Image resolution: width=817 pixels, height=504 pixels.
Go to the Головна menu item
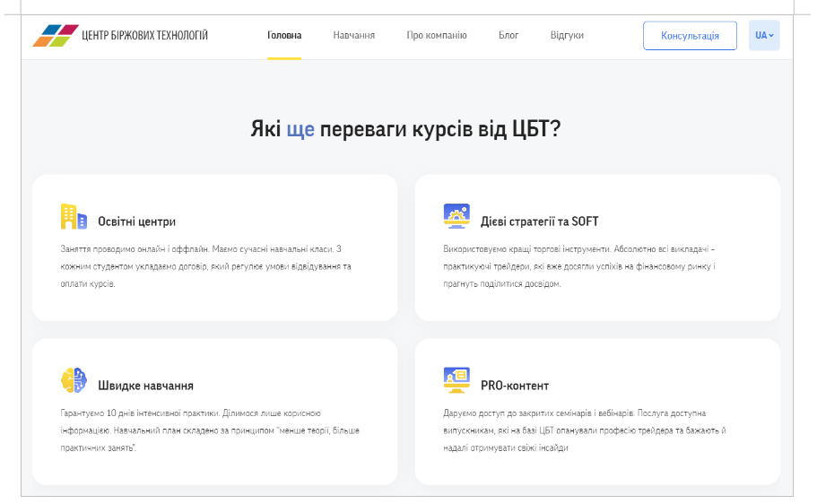point(284,36)
